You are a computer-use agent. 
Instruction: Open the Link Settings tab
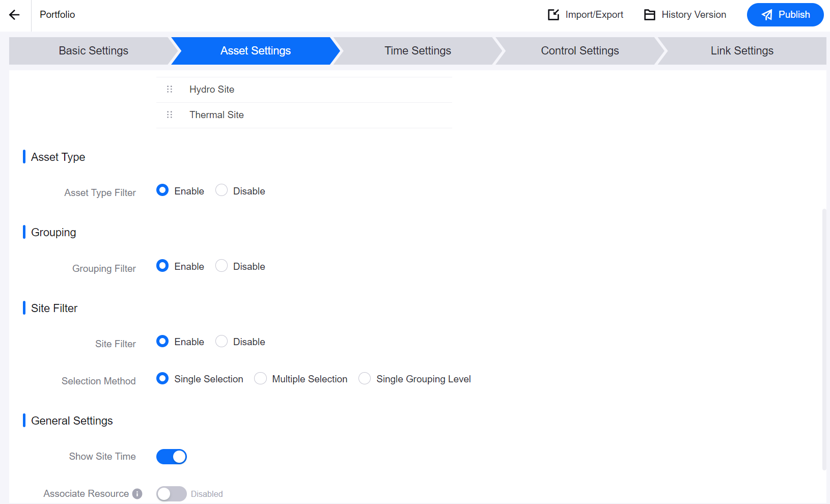(741, 51)
